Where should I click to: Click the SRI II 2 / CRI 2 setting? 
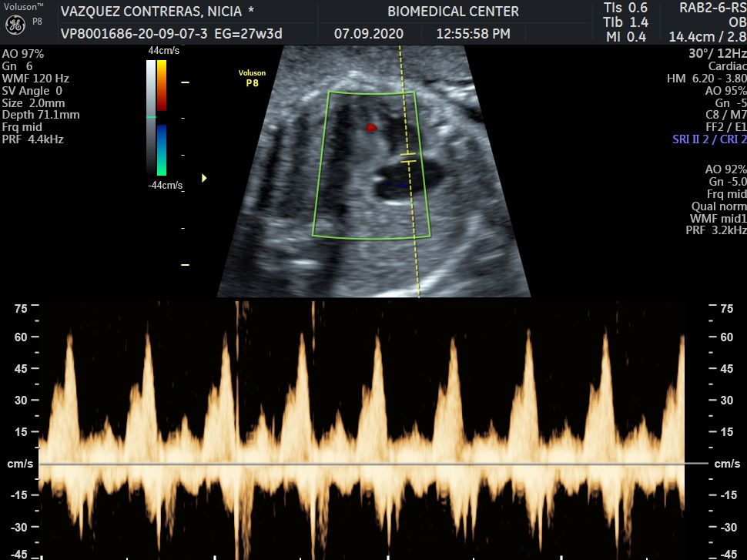(x=709, y=139)
